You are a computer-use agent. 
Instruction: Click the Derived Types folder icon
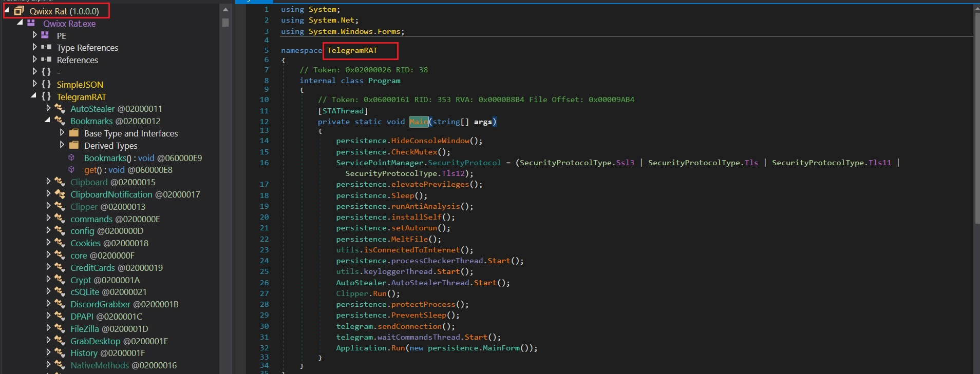click(74, 145)
